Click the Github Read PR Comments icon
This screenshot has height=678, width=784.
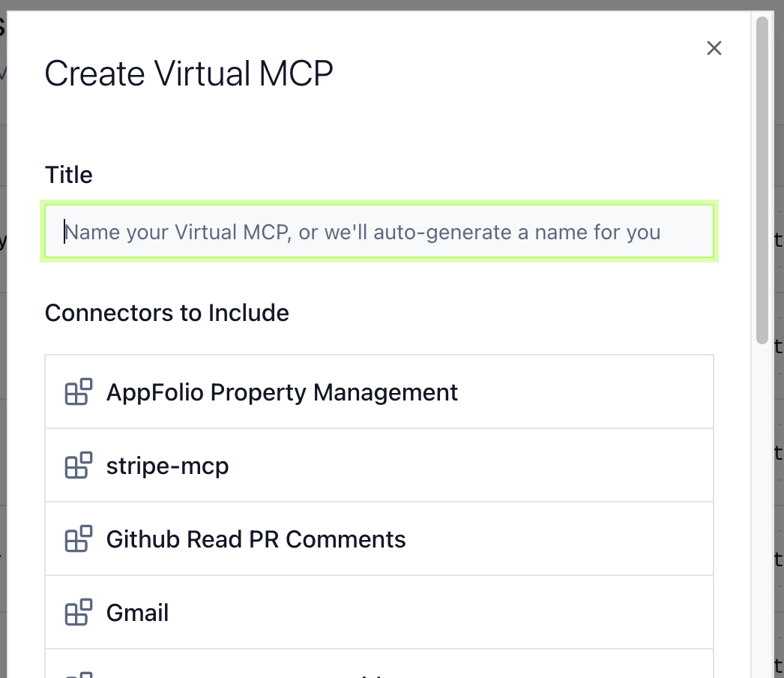[79, 539]
